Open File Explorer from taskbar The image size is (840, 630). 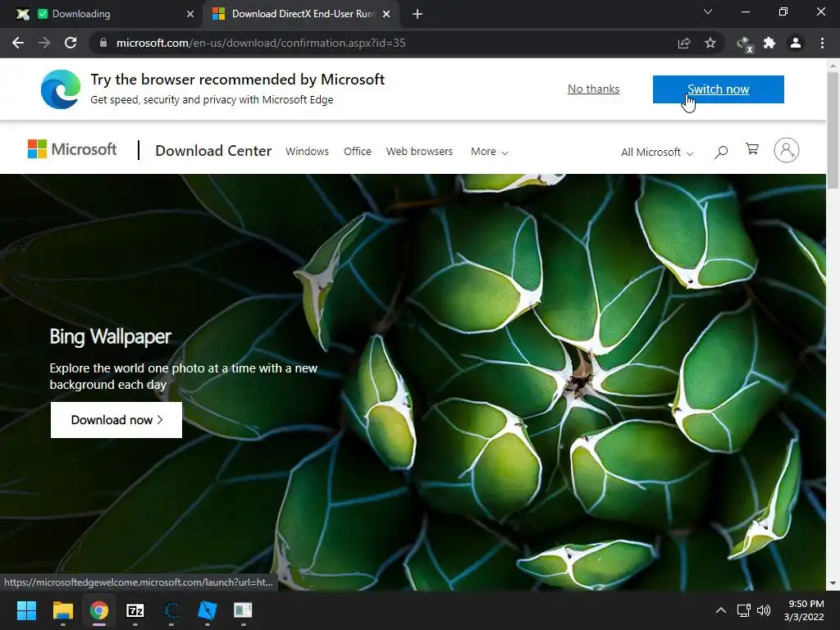click(x=62, y=610)
